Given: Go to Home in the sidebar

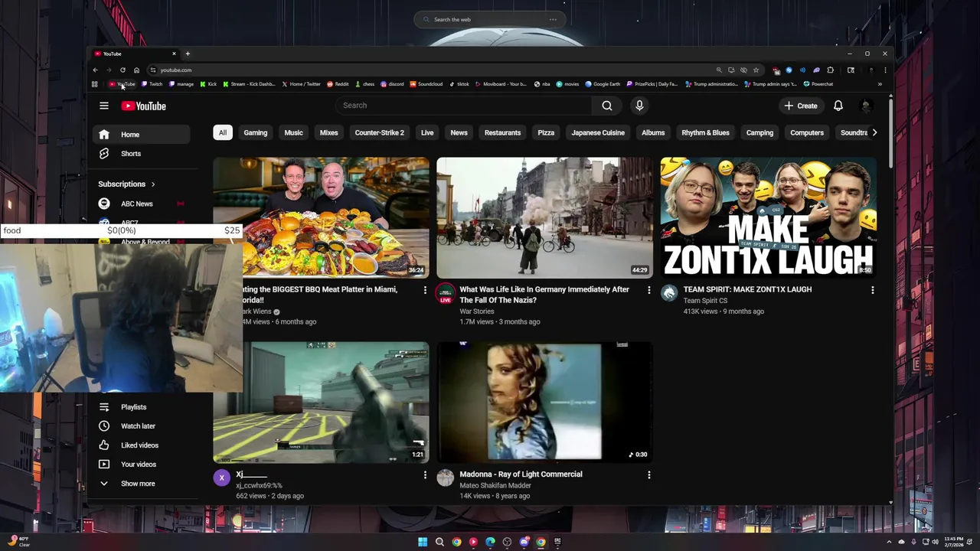Looking at the screenshot, I should pos(142,135).
